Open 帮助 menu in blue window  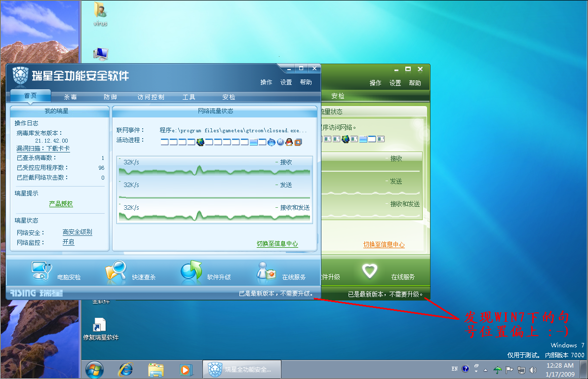coord(306,82)
